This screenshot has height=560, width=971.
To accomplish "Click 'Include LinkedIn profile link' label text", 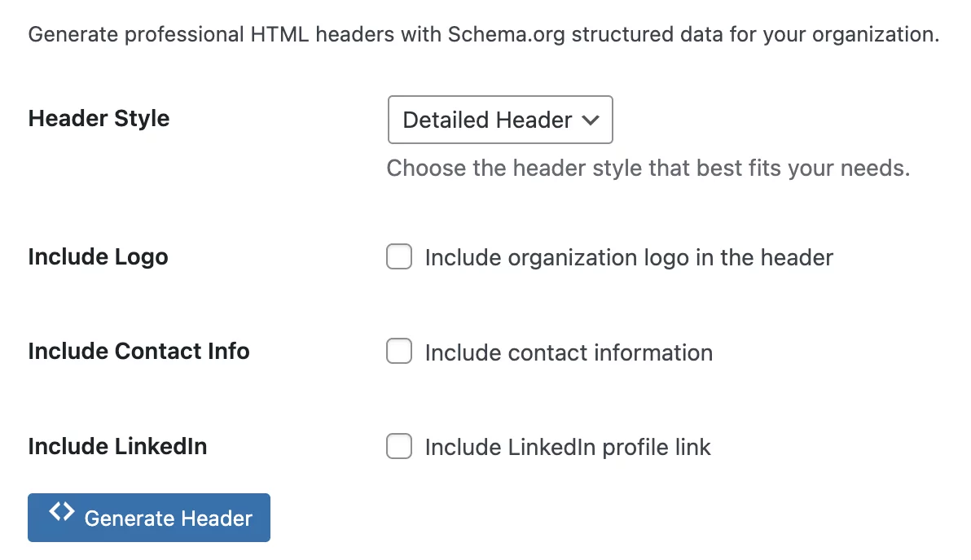I will (x=568, y=447).
